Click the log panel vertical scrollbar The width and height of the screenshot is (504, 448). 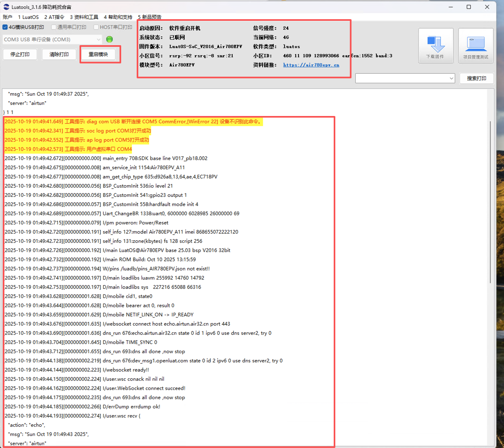coord(490,200)
